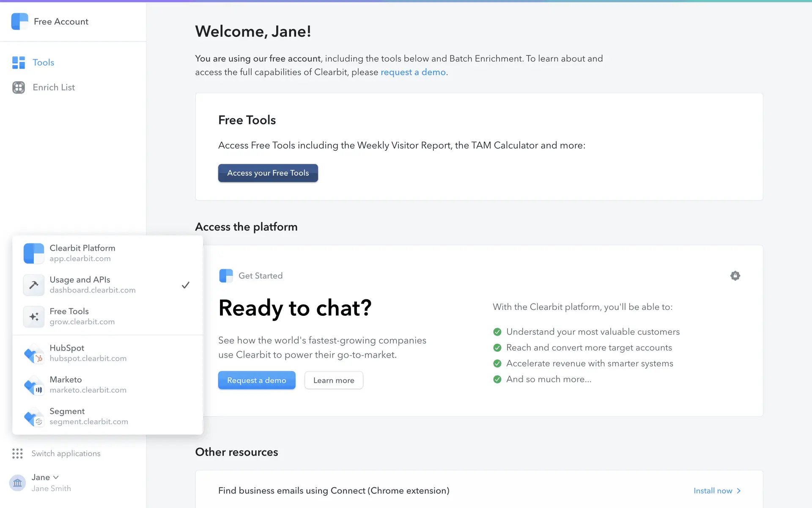Click Learn more button
The width and height of the screenshot is (812, 508).
333,380
